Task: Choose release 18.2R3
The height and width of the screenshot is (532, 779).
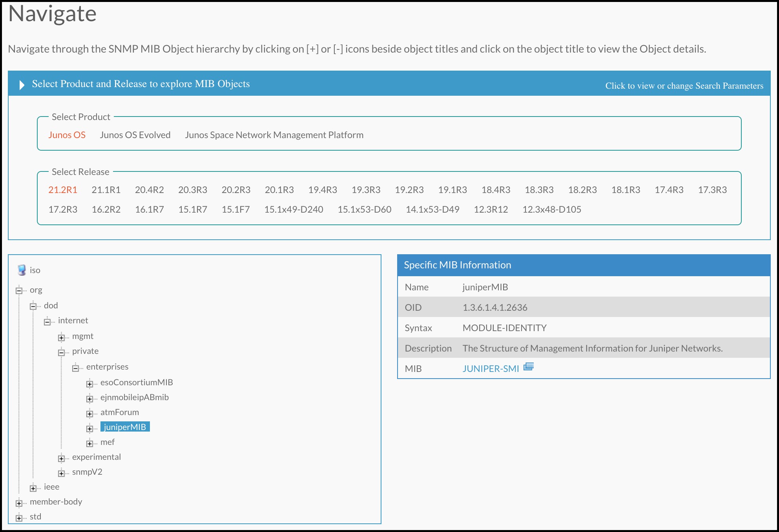Action: 582,190
